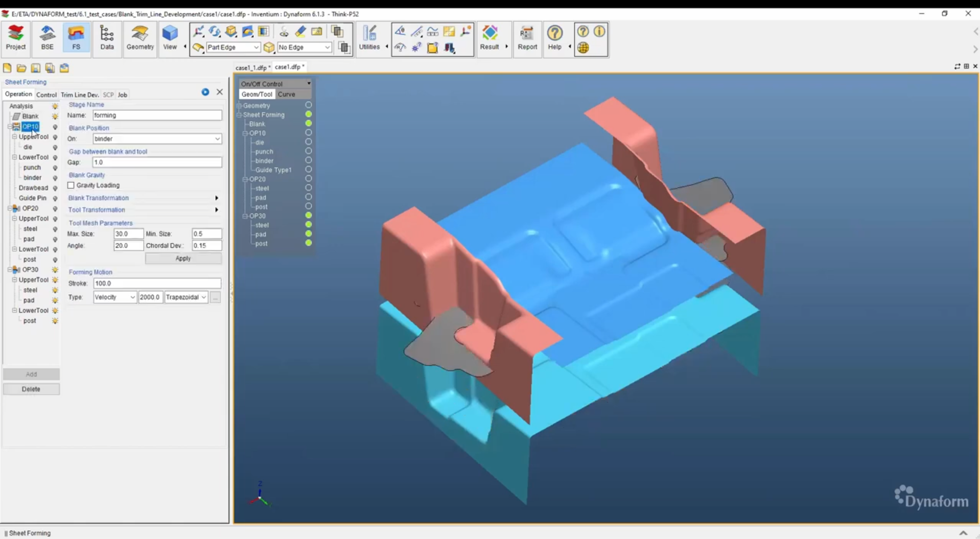This screenshot has width=980, height=539.
Task: Open the Trim Line Dev. tab
Action: (79, 94)
